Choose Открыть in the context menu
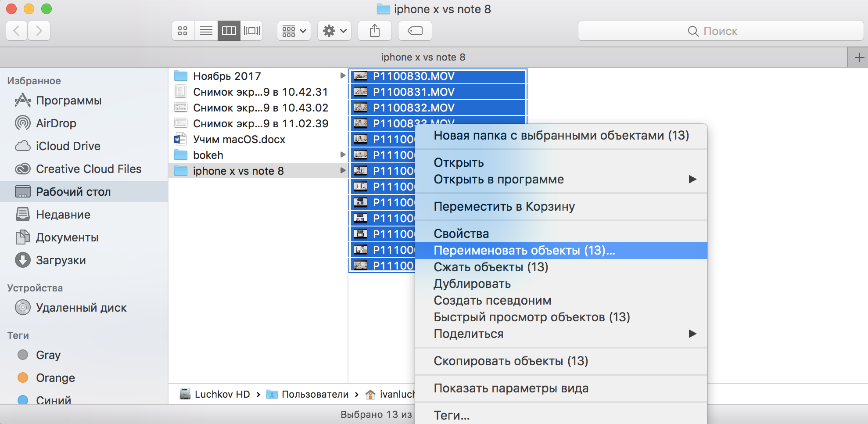 click(561, 163)
